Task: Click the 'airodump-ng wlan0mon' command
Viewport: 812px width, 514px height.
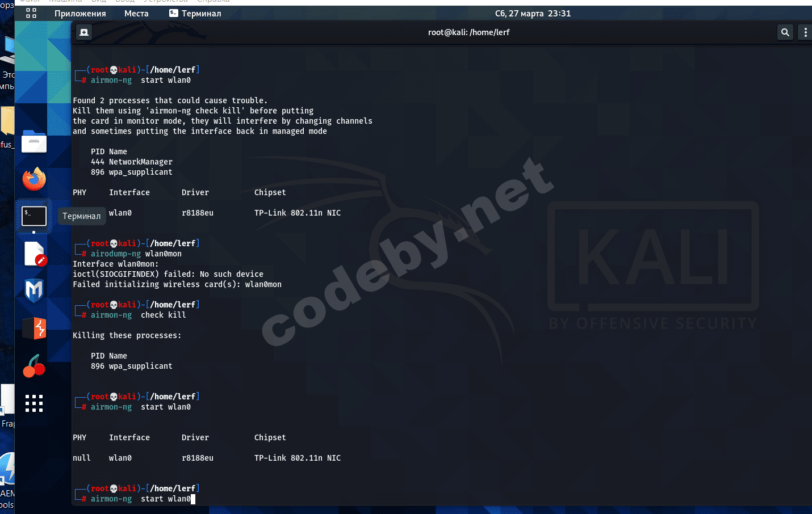Action: tap(136, 254)
